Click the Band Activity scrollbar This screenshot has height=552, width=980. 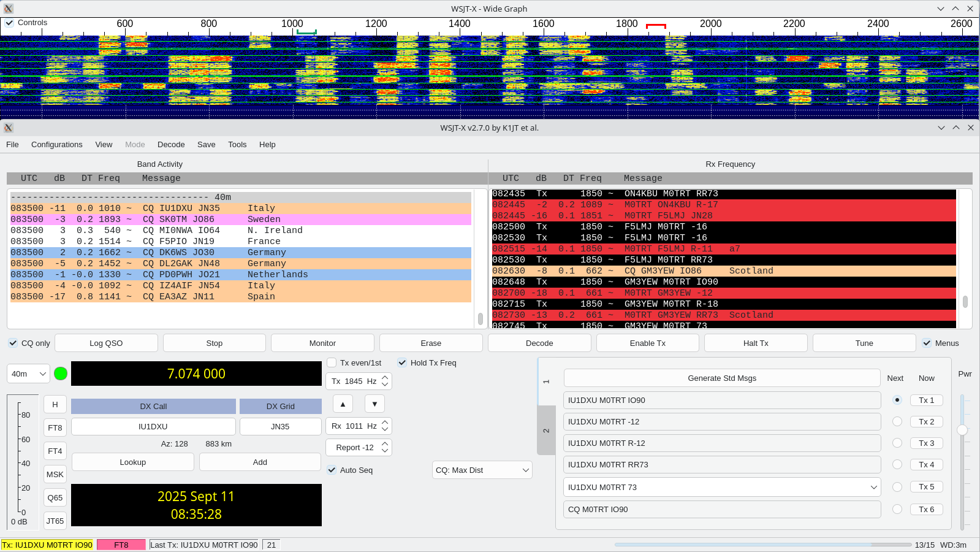(480, 319)
